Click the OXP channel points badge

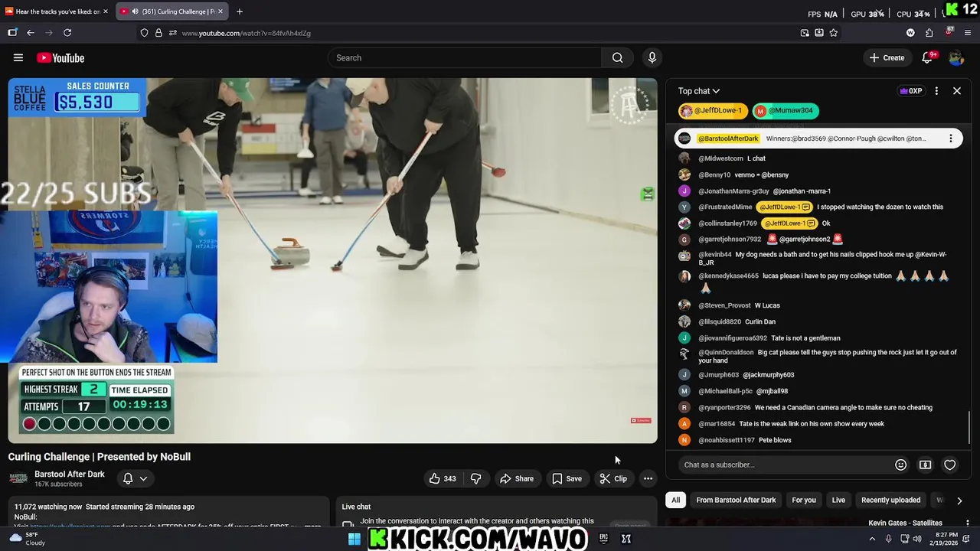pos(910,91)
